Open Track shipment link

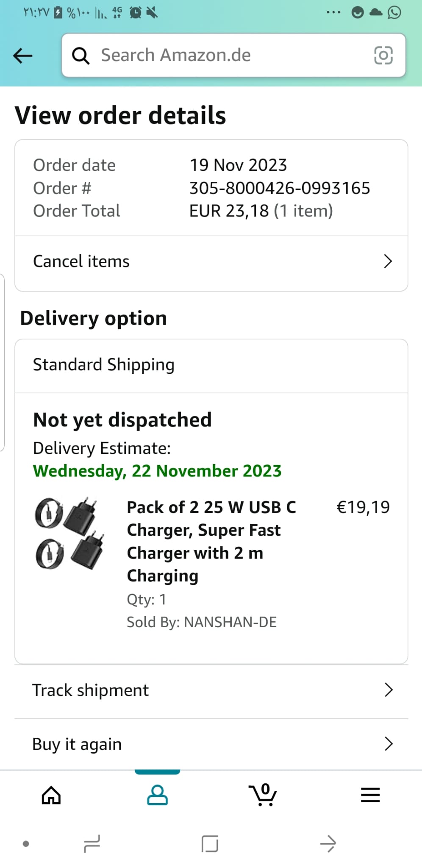(x=91, y=690)
